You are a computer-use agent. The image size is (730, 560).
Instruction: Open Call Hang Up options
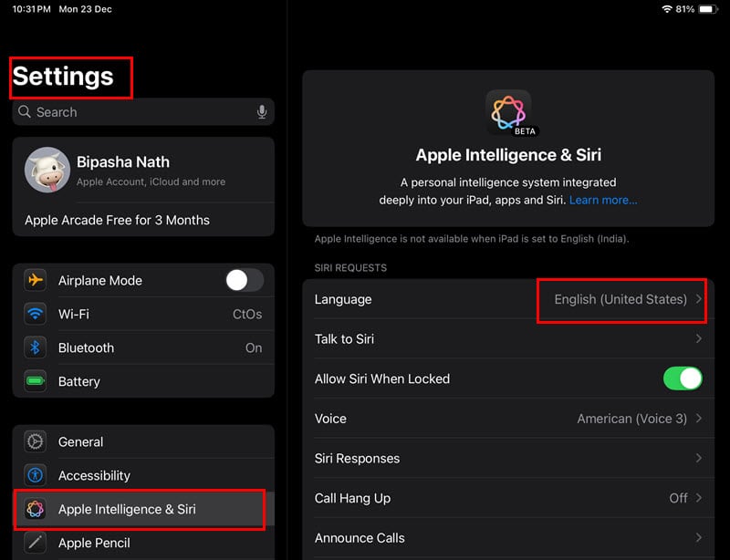click(507, 498)
